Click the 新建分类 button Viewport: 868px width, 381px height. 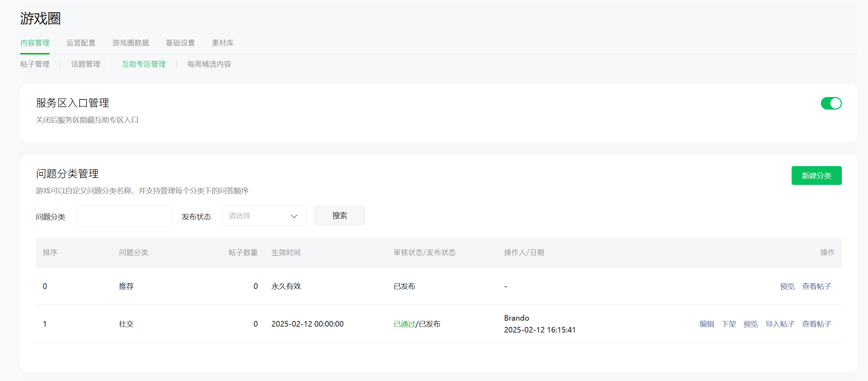tap(816, 175)
